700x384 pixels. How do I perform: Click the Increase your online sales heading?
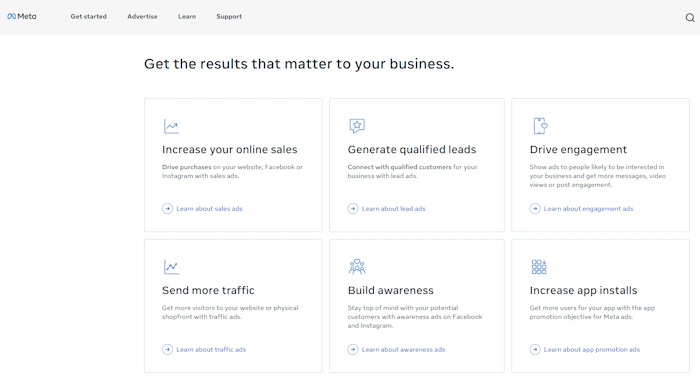coord(229,150)
